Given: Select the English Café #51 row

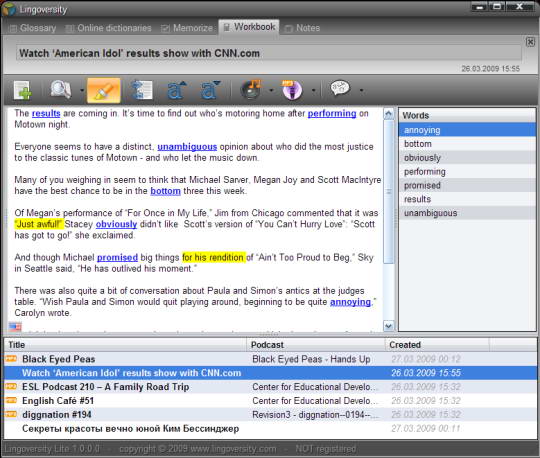Looking at the screenshot, I should [270, 400].
